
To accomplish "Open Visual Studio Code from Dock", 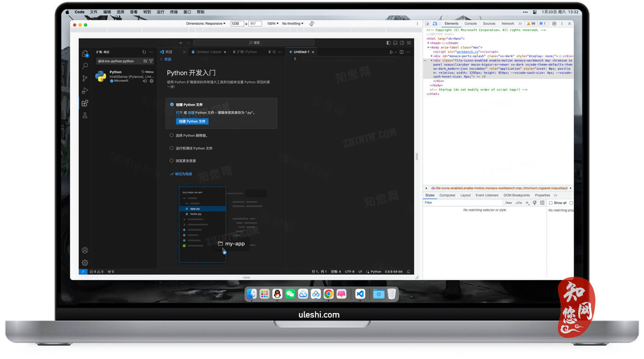I will (x=360, y=294).
